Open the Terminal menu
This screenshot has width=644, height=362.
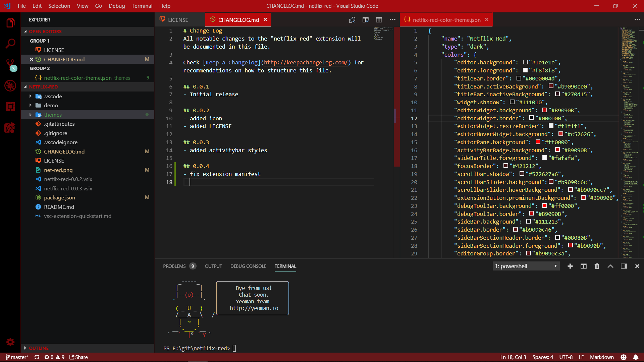[142, 6]
